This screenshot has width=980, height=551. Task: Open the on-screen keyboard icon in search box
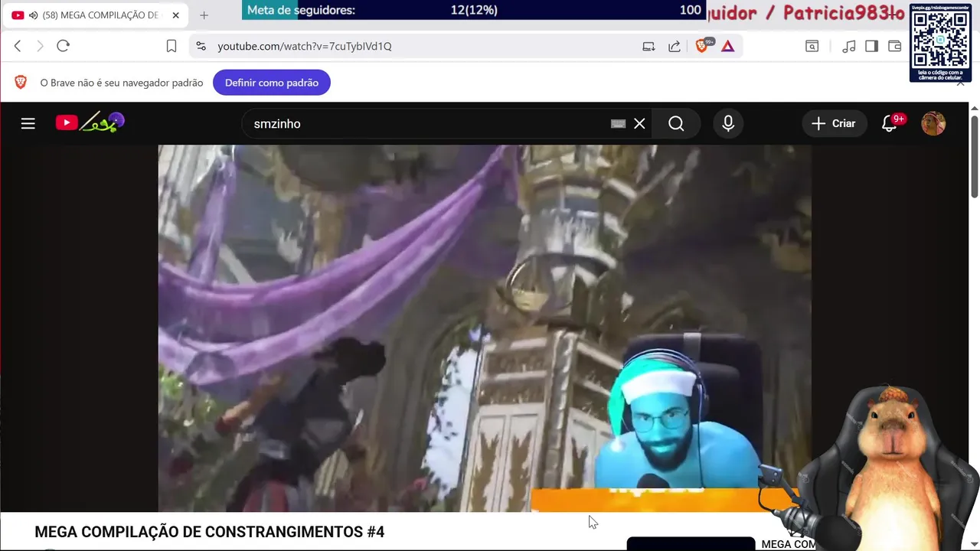[618, 123]
